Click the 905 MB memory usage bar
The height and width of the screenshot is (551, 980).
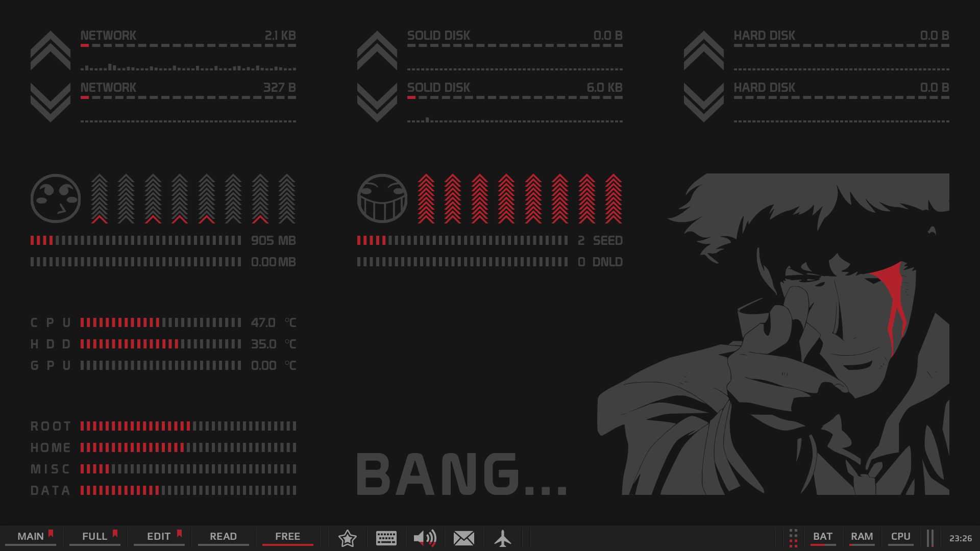(x=136, y=240)
